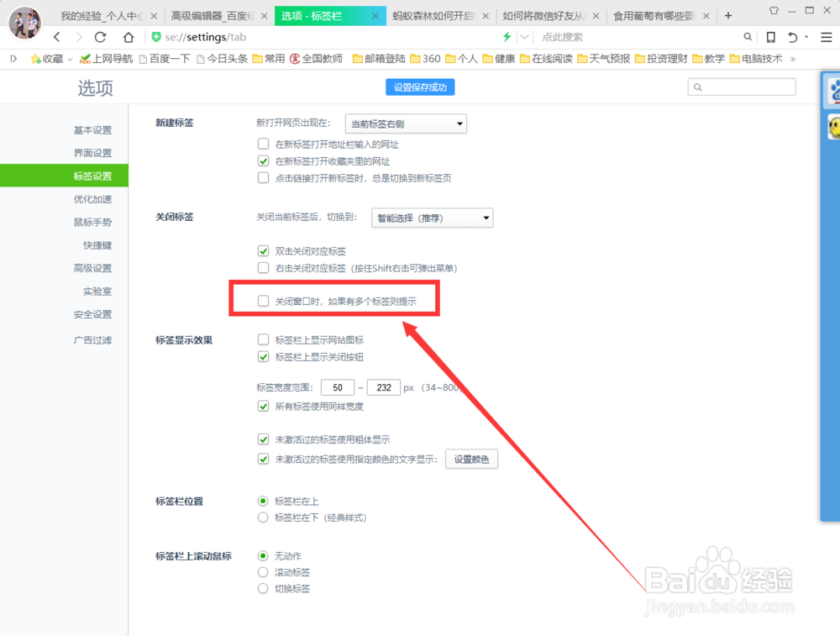This screenshot has height=636, width=840.
Task: Open the hamburger menu icon at top right
Action: pyautogui.click(x=827, y=37)
